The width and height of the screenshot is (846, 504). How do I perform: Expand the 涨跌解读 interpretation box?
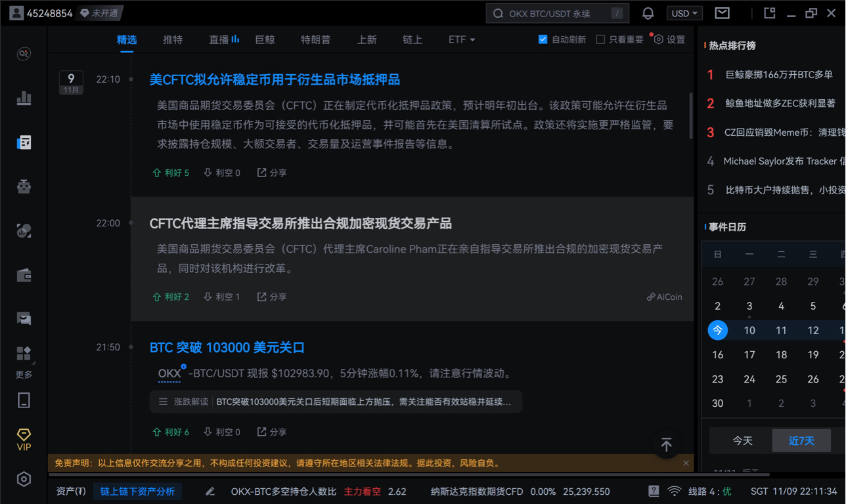click(x=336, y=402)
